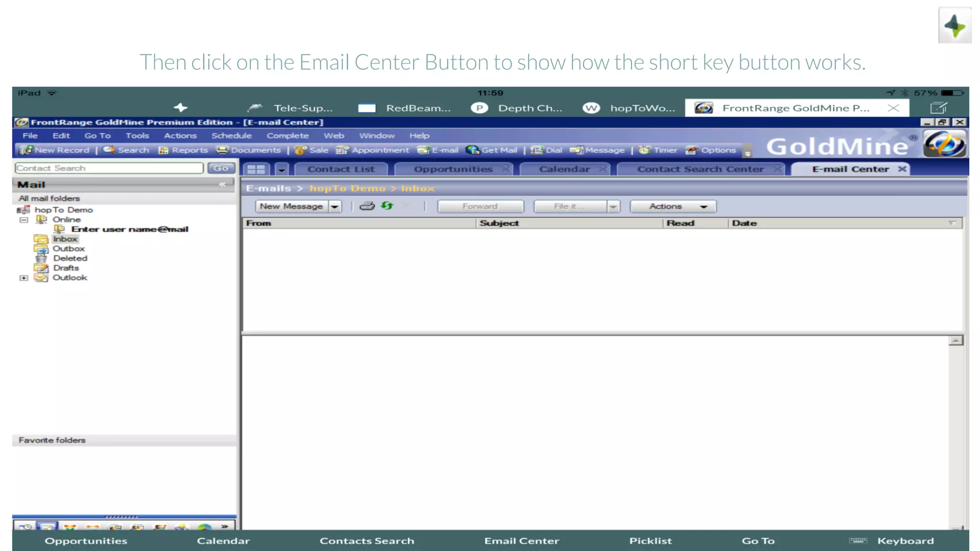The height and width of the screenshot is (551, 980).
Task: Click the green refresh mail icon
Action: pyautogui.click(x=387, y=206)
